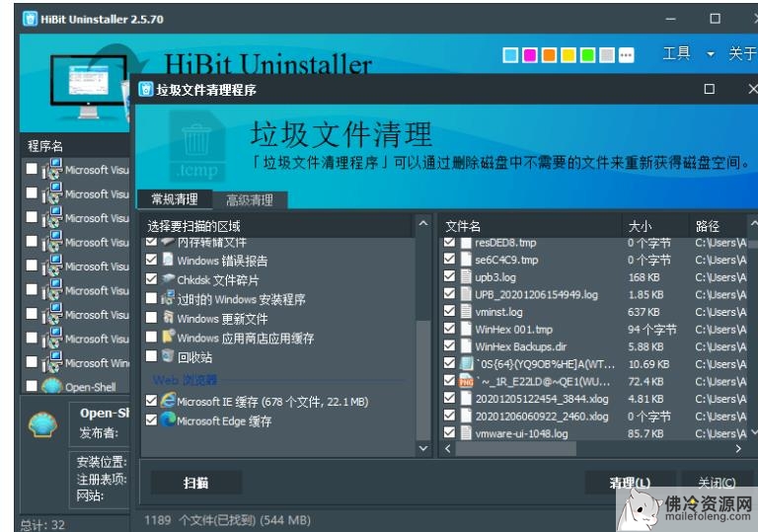758x532 pixels.
Task: Enable the 回收站 scan checkbox
Action: click(151, 356)
